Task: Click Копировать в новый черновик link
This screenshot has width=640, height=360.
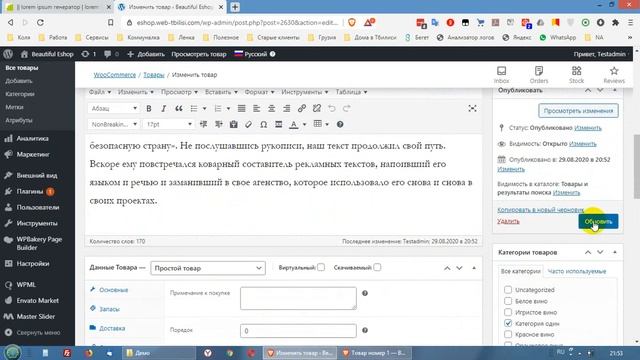Action: (x=540, y=209)
